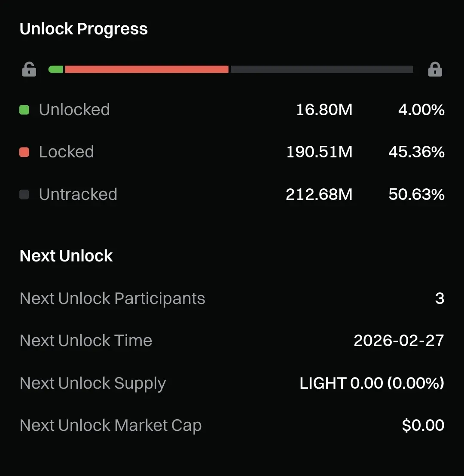Select the Unlock Progress heading
This screenshot has height=476, width=464.
click(x=84, y=29)
